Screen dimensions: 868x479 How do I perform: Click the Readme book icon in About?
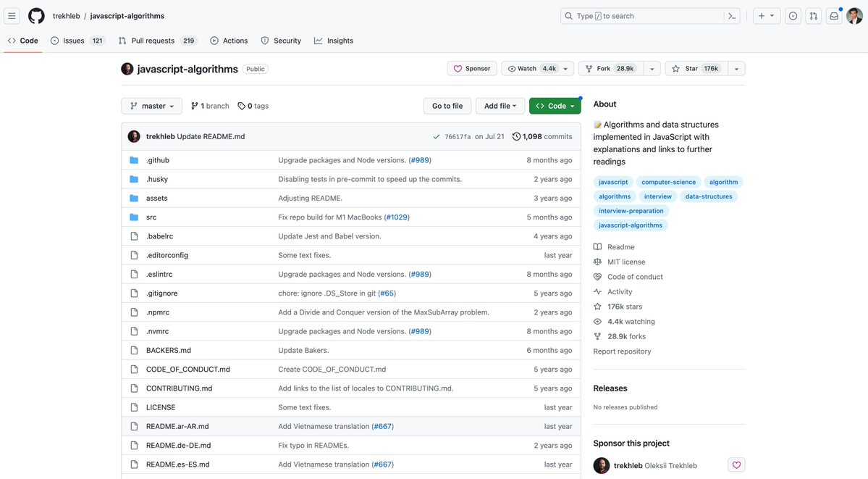[x=597, y=246]
